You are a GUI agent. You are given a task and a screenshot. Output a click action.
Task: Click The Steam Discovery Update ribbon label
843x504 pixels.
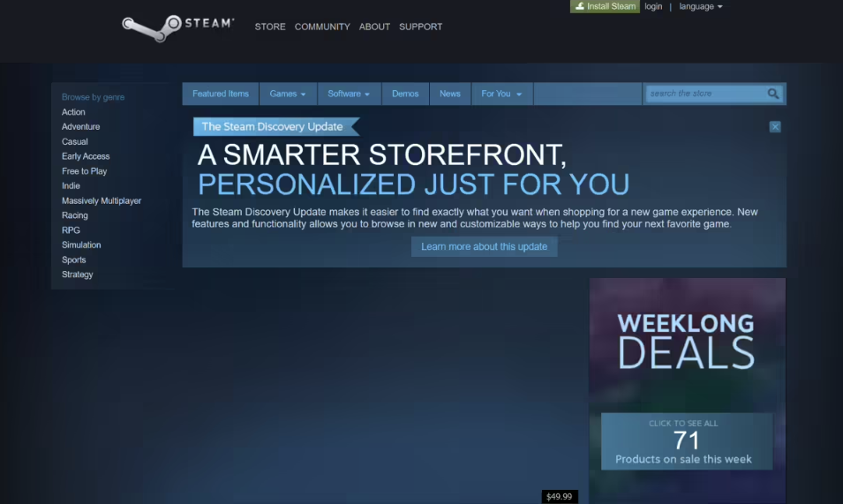coord(276,127)
